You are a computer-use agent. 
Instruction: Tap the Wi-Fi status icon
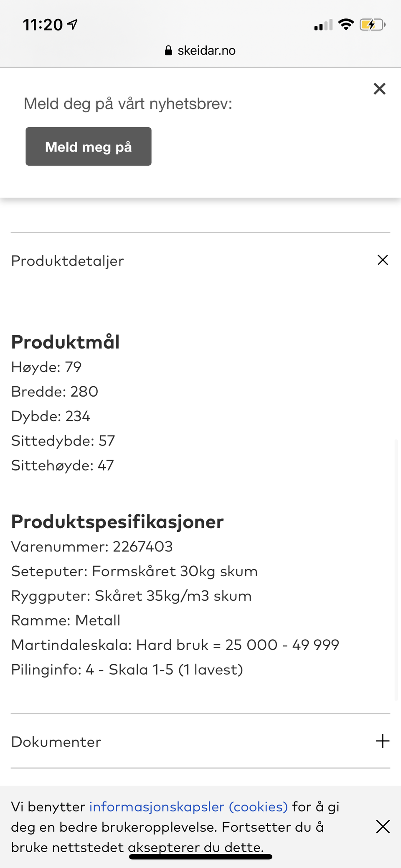[x=346, y=25]
